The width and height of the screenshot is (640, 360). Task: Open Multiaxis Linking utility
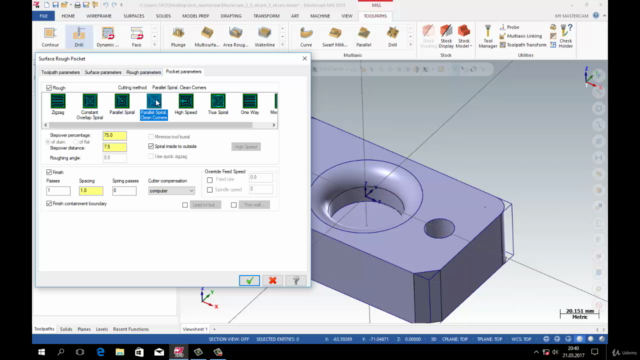[x=521, y=36]
